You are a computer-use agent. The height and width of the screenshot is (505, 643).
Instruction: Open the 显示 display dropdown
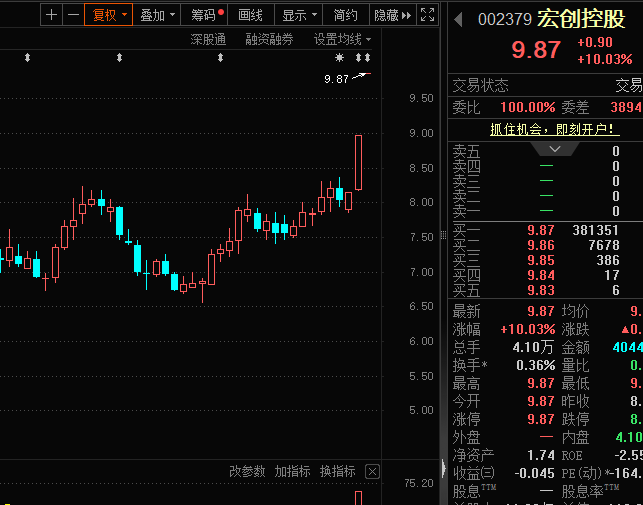point(299,15)
